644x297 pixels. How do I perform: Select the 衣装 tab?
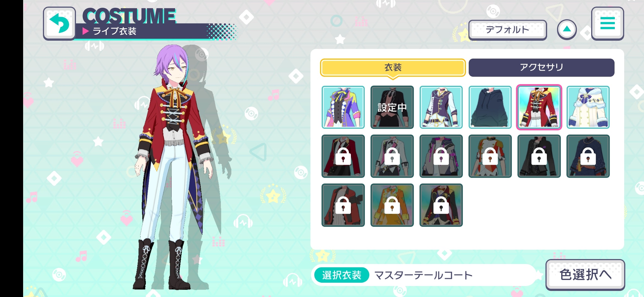click(x=393, y=68)
